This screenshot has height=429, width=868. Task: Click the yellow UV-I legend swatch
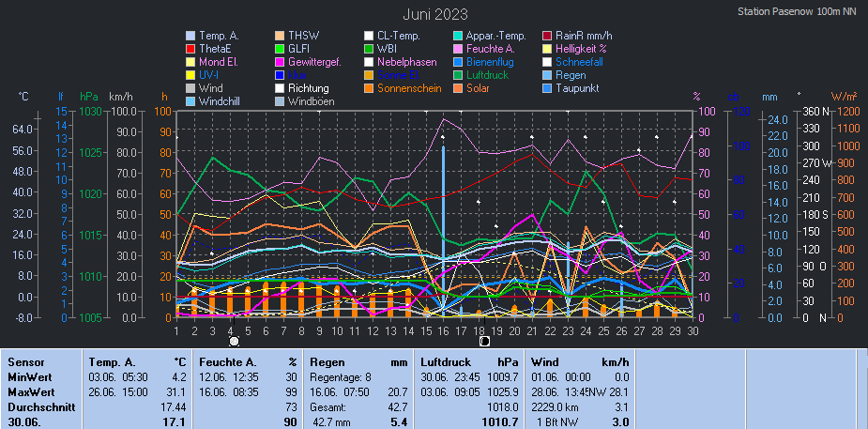[190, 75]
